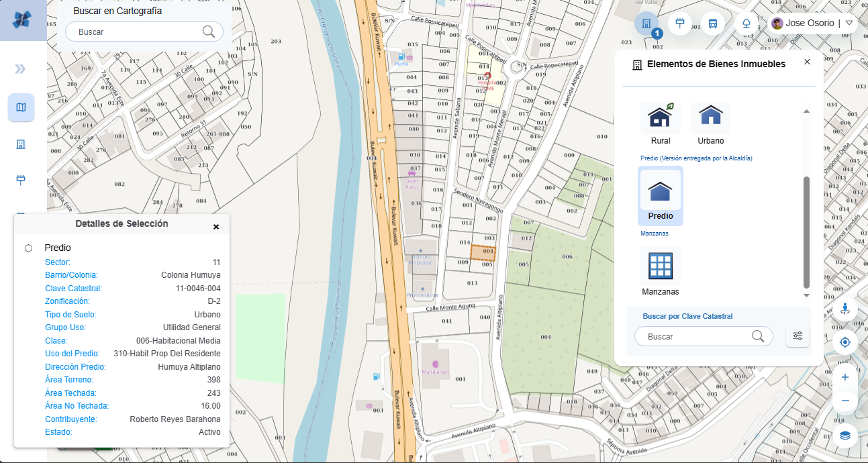
Task: Activate the street view person icon
Action: [x=845, y=310]
